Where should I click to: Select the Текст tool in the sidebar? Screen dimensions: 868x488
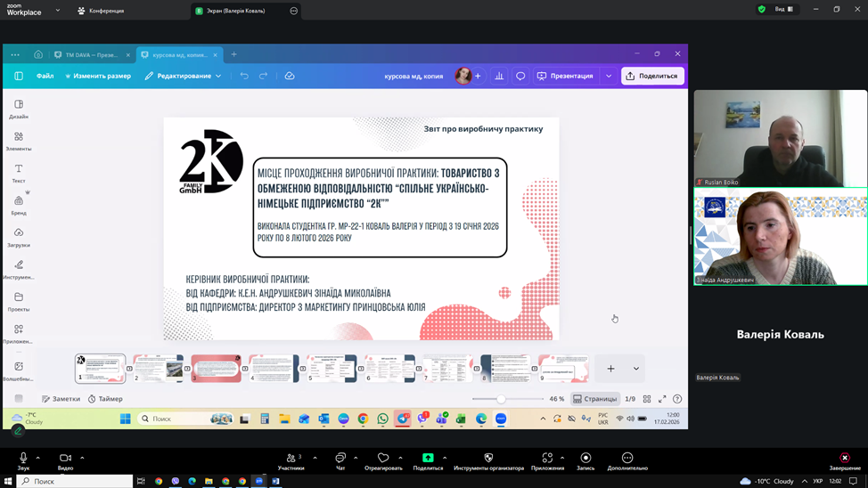[x=19, y=173]
